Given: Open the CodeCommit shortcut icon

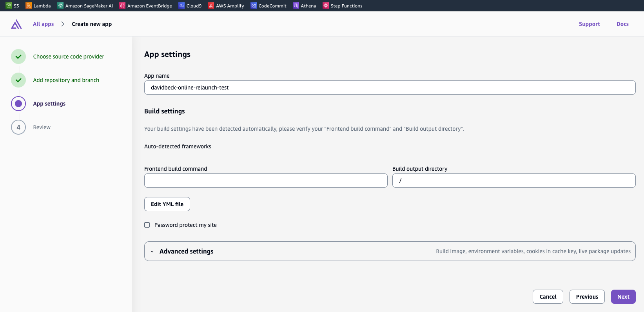Looking at the screenshot, I should 254,5.
